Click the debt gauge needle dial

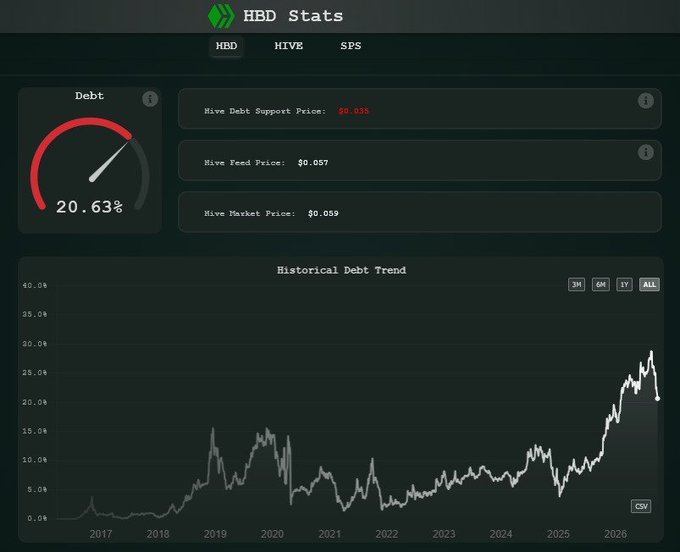click(90, 164)
